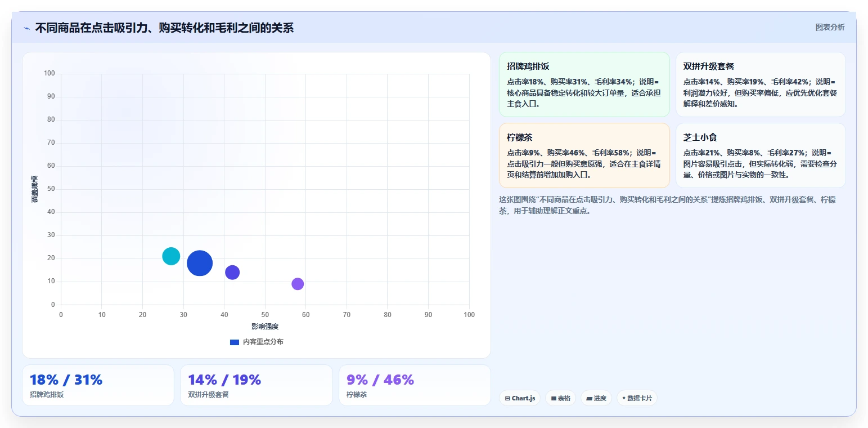Click the 双拼升级套餐 label under 14% / 19%
868x428 pixels.
tap(209, 395)
